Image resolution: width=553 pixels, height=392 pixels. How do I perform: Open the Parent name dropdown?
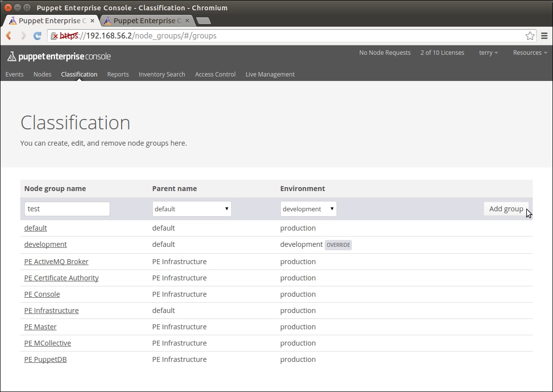(x=192, y=209)
